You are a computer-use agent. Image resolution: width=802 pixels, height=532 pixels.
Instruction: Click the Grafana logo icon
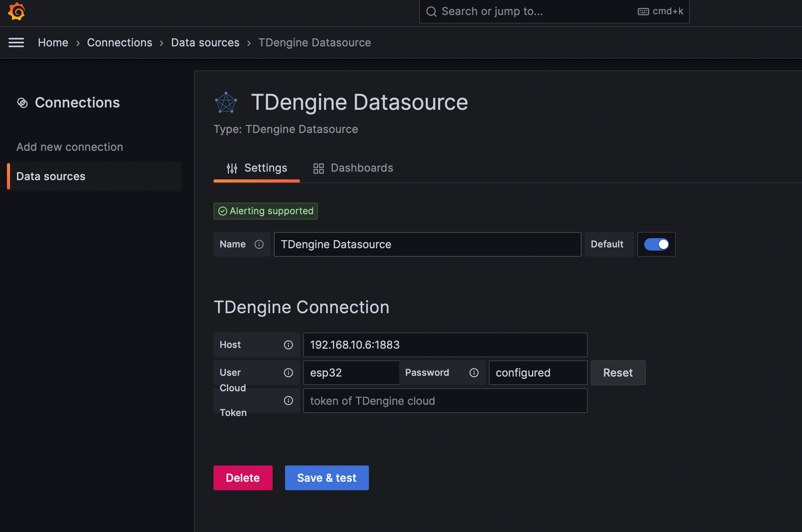[16, 11]
